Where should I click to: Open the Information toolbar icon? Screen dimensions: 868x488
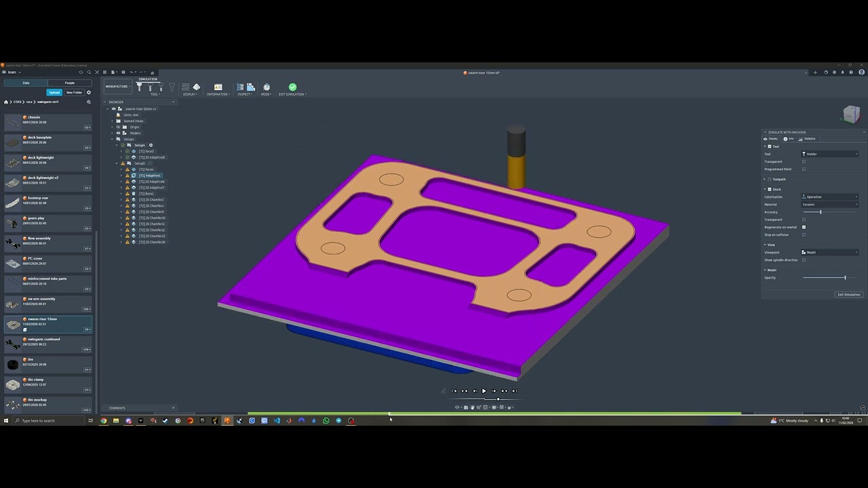point(218,87)
